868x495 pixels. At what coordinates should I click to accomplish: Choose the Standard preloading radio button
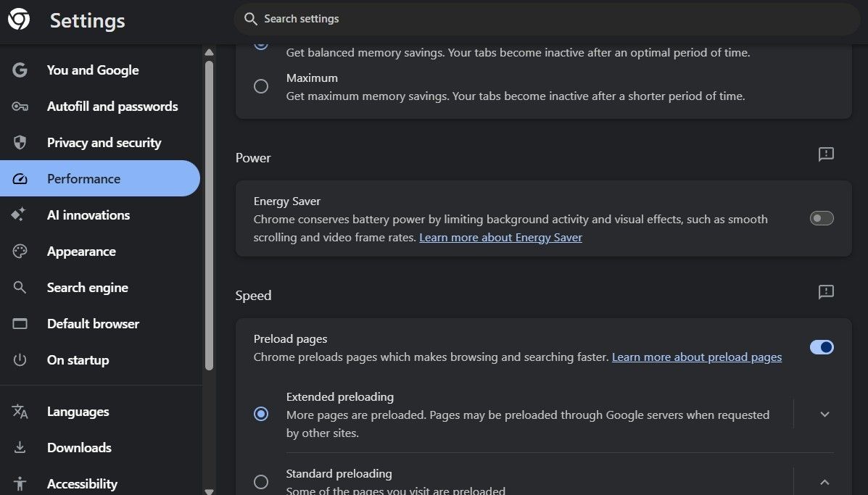pos(261,482)
